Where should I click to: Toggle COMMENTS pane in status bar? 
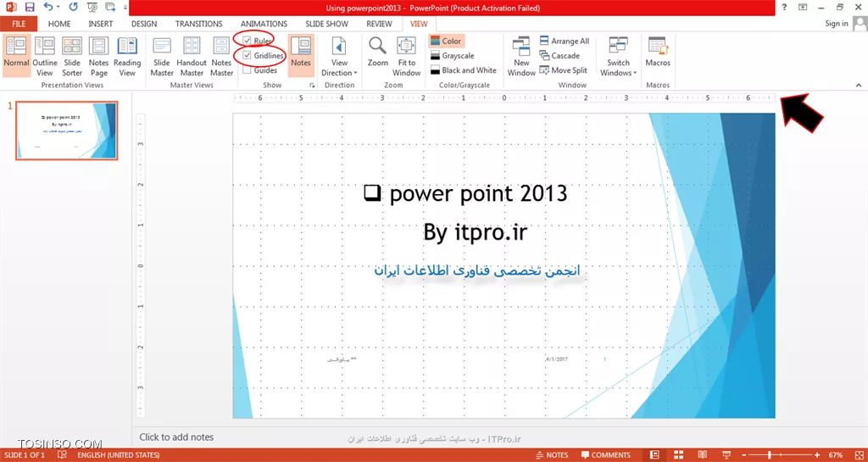605,455
